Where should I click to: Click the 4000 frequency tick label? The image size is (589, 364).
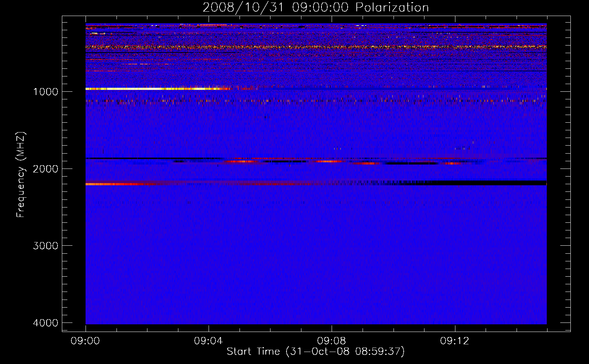point(46,323)
